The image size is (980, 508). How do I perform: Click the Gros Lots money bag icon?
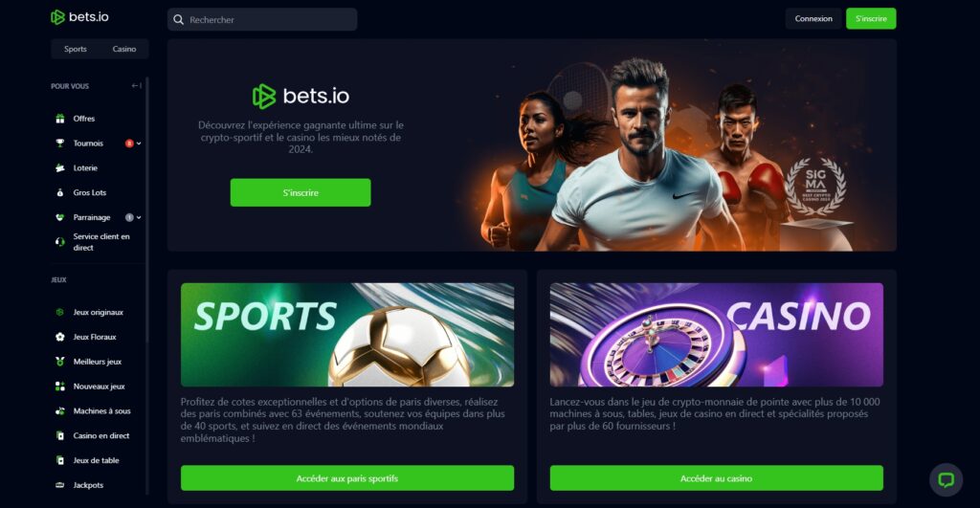[60, 192]
